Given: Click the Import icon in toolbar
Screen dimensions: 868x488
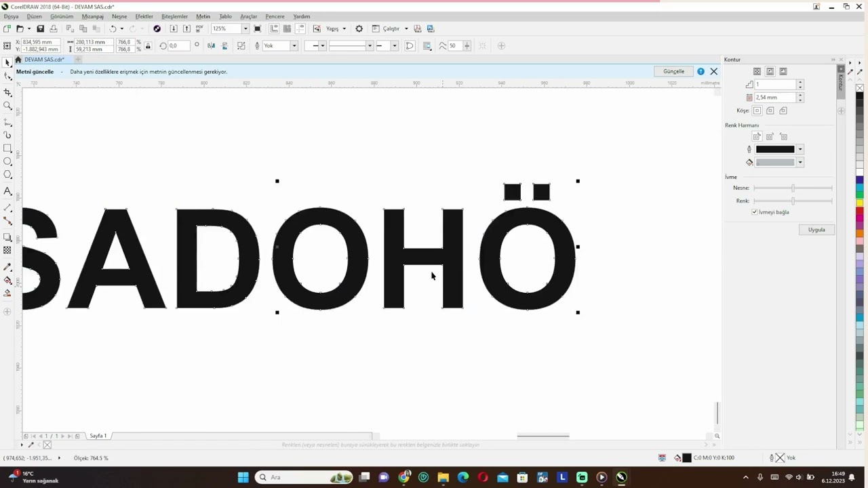Looking at the screenshot, I should click(x=174, y=28).
